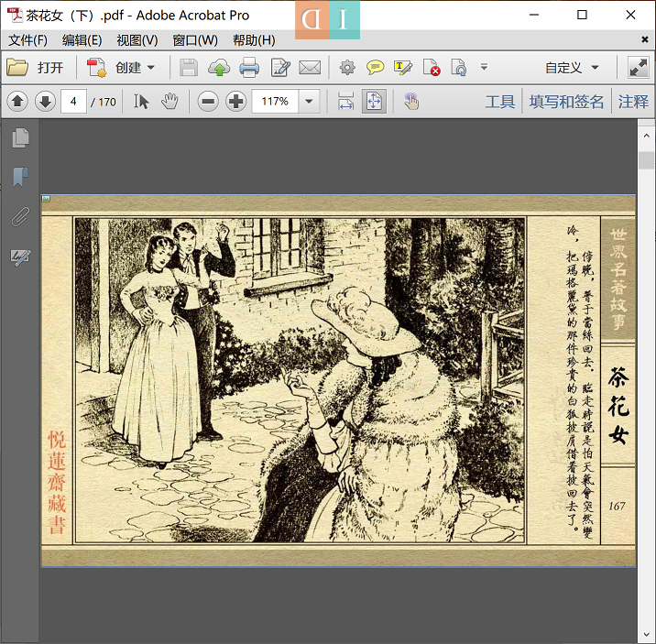This screenshot has height=644, width=656.
Task: Expand quick tools overflow arrow
Action: [484, 67]
